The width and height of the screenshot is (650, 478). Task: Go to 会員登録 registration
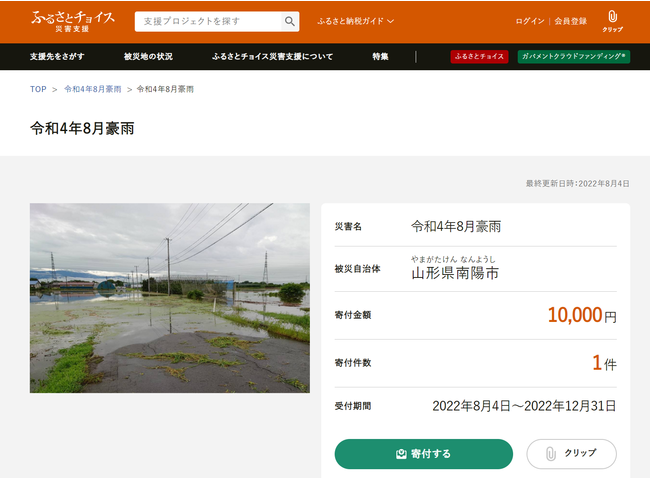[570, 21]
